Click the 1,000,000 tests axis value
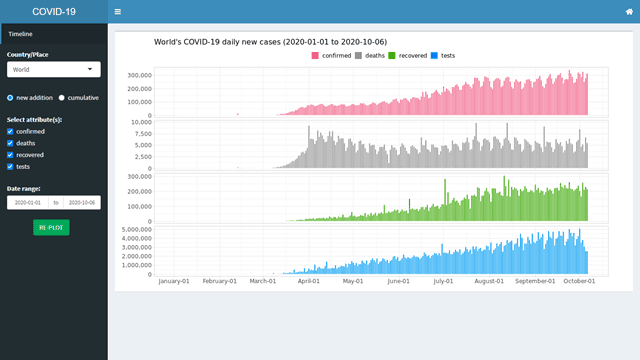The image size is (640, 360). [137, 265]
